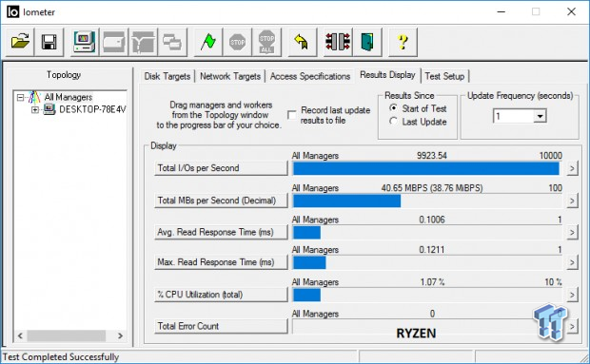
Task: Click the Topology scrollbar right arrow
Action: click(x=121, y=335)
